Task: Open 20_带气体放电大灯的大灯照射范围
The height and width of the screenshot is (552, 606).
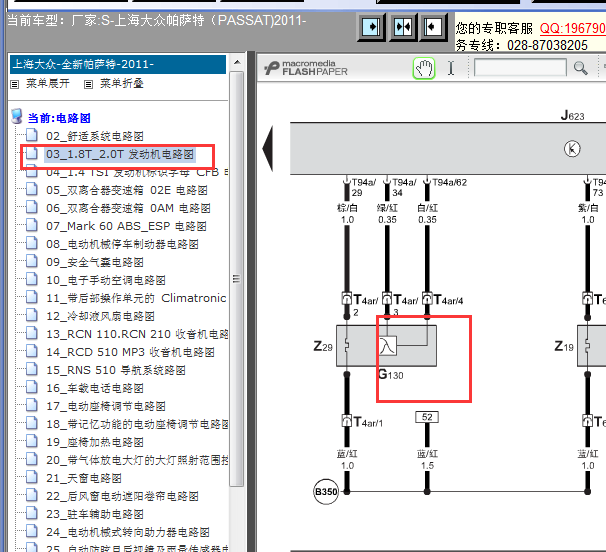Action: point(137,460)
